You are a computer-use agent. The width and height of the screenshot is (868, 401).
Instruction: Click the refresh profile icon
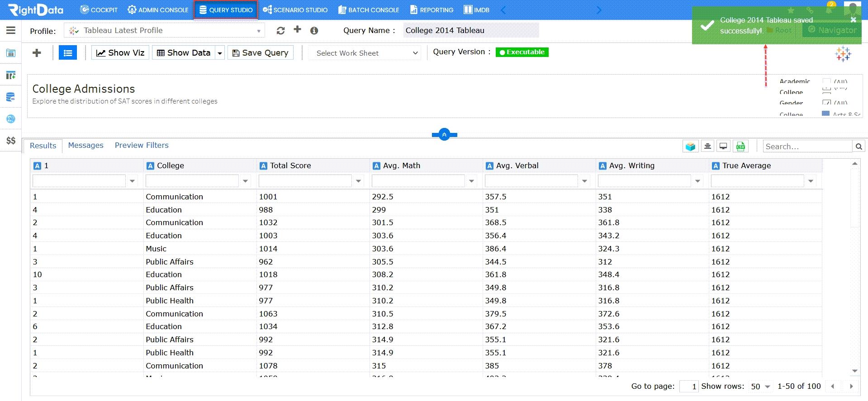(280, 30)
